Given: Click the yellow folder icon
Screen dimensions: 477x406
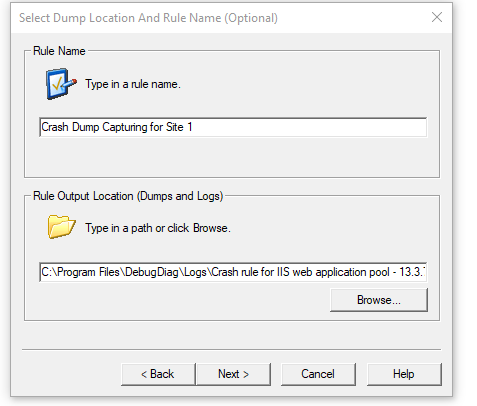Looking at the screenshot, I should (61, 227).
